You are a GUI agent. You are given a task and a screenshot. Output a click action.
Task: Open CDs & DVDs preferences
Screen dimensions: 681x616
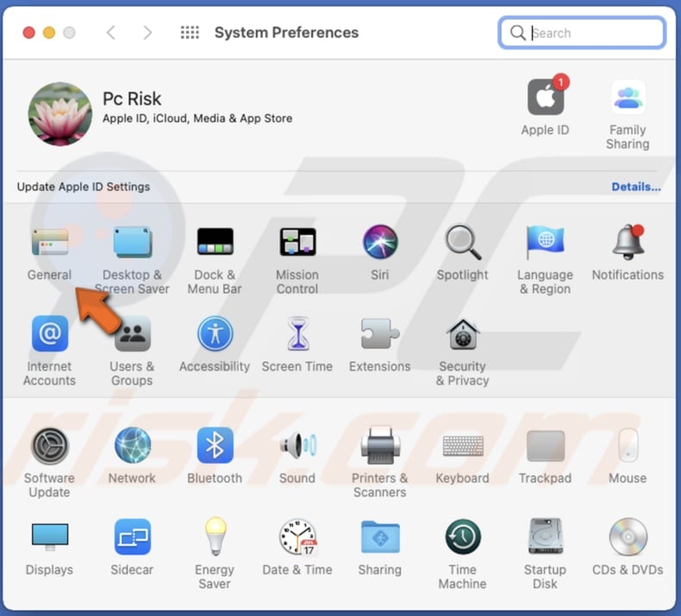click(x=628, y=537)
